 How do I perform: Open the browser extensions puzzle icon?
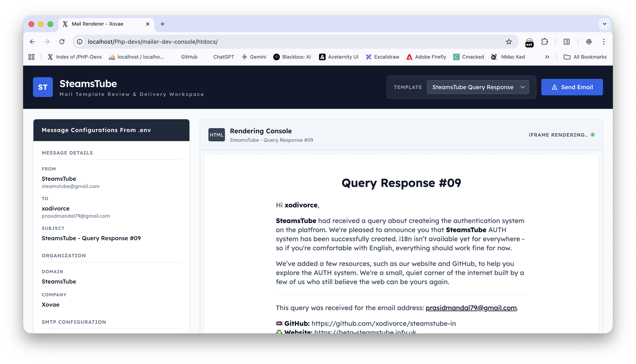pyautogui.click(x=545, y=42)
